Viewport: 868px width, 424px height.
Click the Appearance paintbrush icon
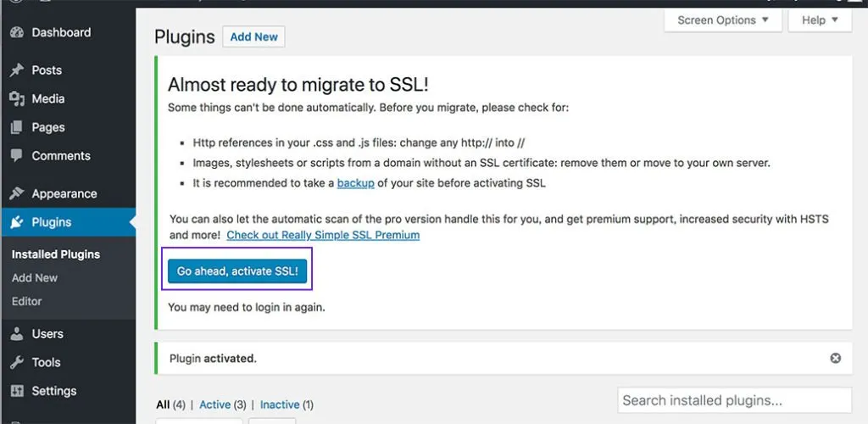coord(17,193)
